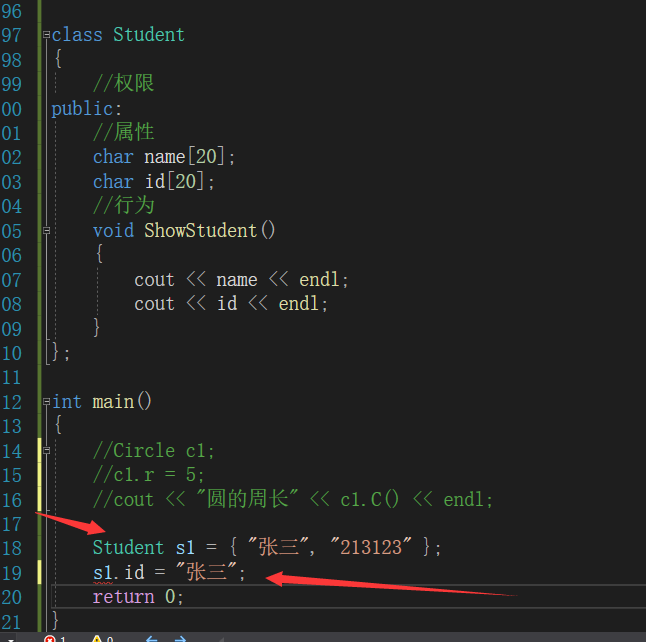This screenshot has width=646, height=642.
Task: Click the cout << id statement
Action: [231, 304]
